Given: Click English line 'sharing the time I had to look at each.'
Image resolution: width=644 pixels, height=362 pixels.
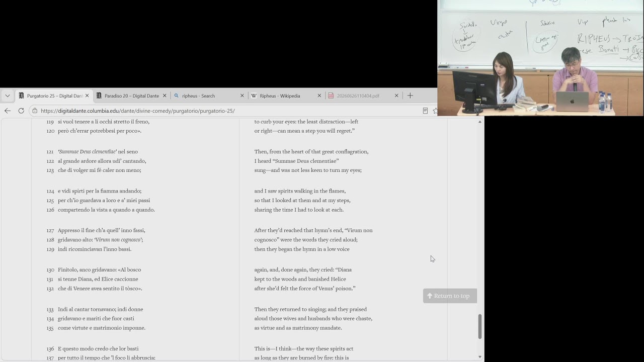Looking at the screenshot, I should (299, 210).
